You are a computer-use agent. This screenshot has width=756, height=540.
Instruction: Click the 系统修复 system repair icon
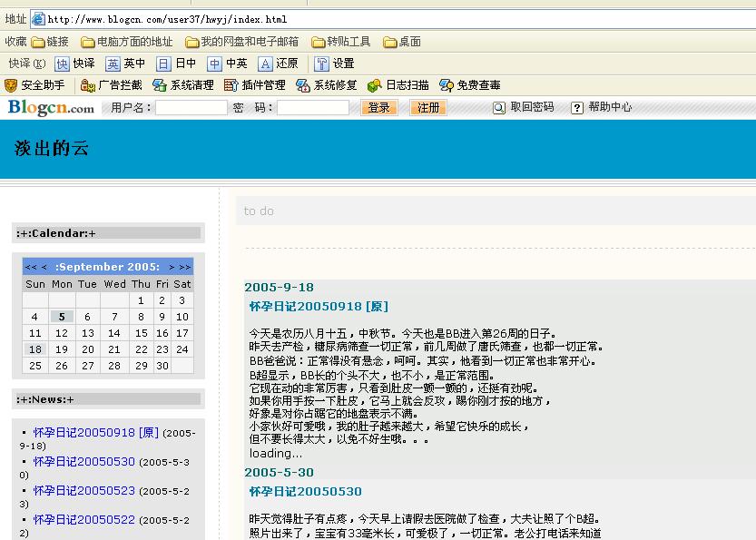tap(304, 85)
